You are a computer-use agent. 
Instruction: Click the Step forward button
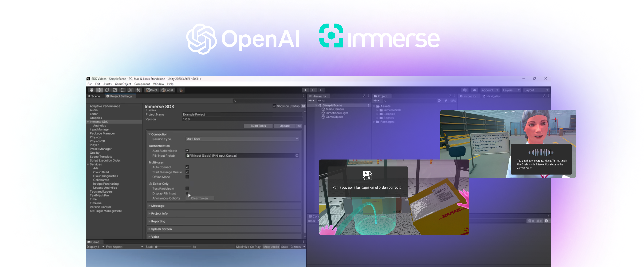(321, 90)
